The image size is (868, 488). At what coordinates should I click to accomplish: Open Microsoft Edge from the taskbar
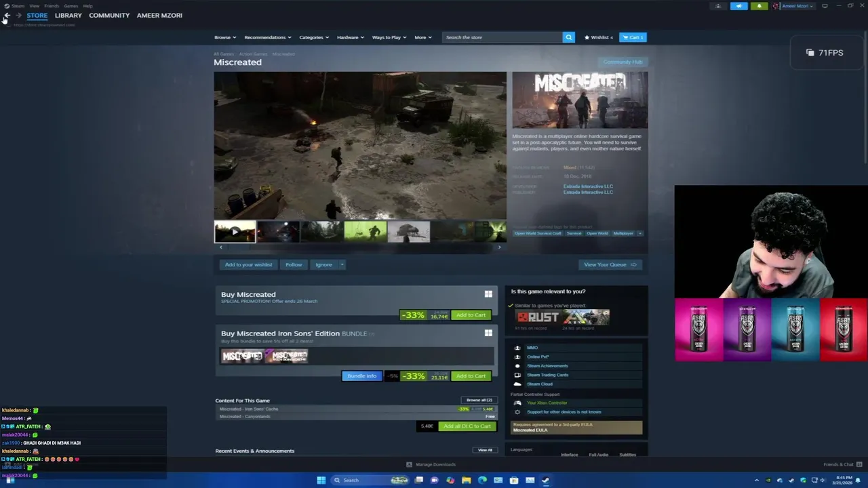[482, 480]
